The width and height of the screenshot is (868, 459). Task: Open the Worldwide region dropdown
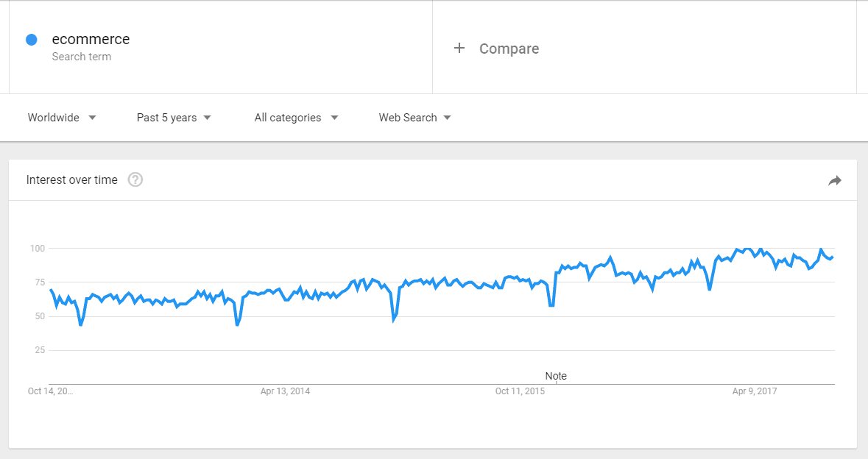(x=62, y=118)
